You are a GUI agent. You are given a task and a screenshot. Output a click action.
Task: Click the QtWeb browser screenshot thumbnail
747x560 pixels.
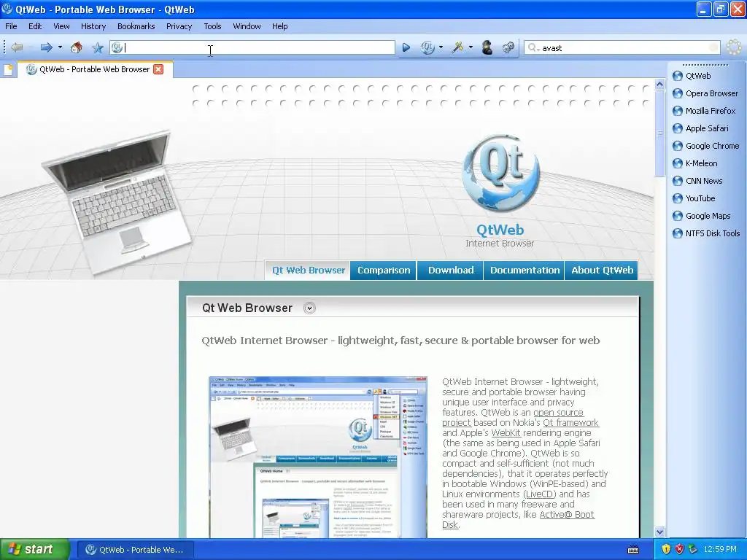point(318,457)
